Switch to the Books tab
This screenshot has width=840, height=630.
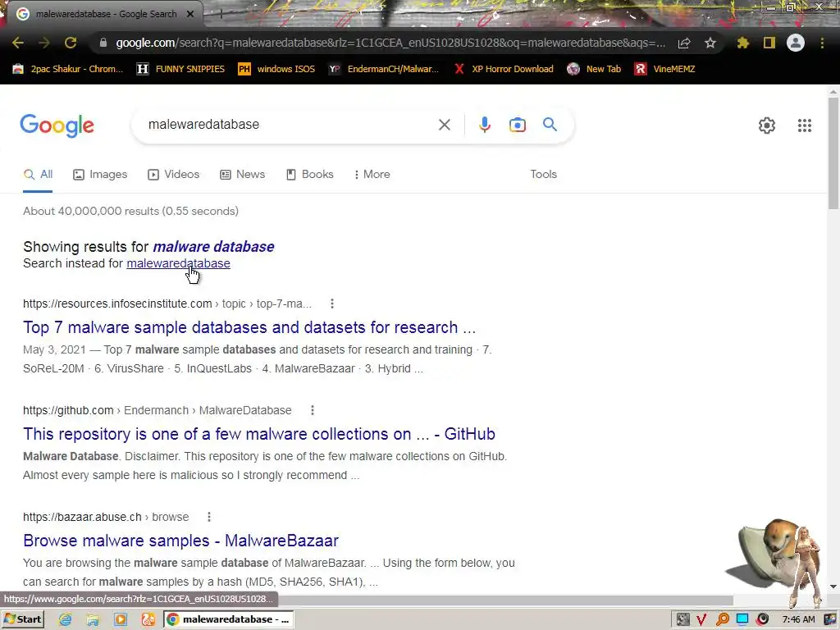point(310,174)
